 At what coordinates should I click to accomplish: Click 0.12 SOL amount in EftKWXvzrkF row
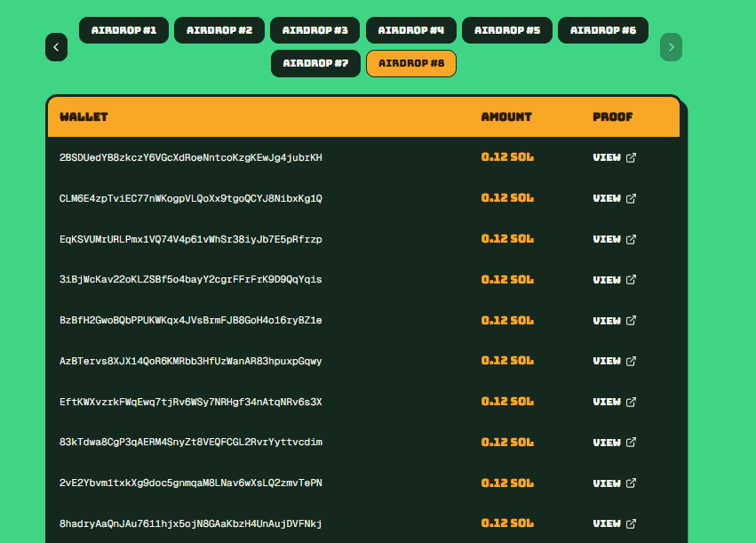(x=507, y=401)
